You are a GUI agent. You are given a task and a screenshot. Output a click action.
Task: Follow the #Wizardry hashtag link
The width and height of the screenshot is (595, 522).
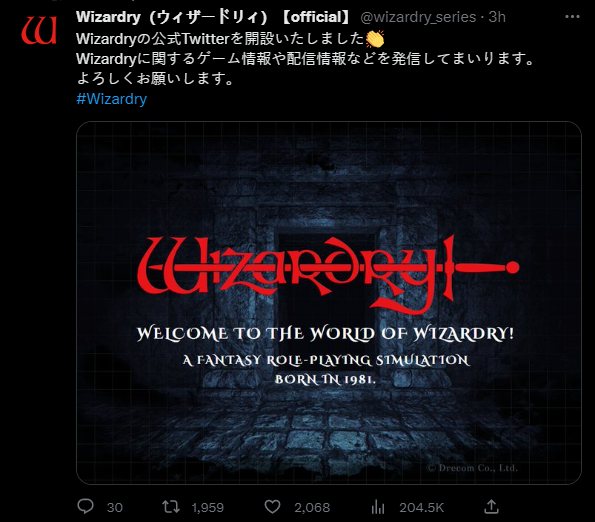(x=112, y=99)
